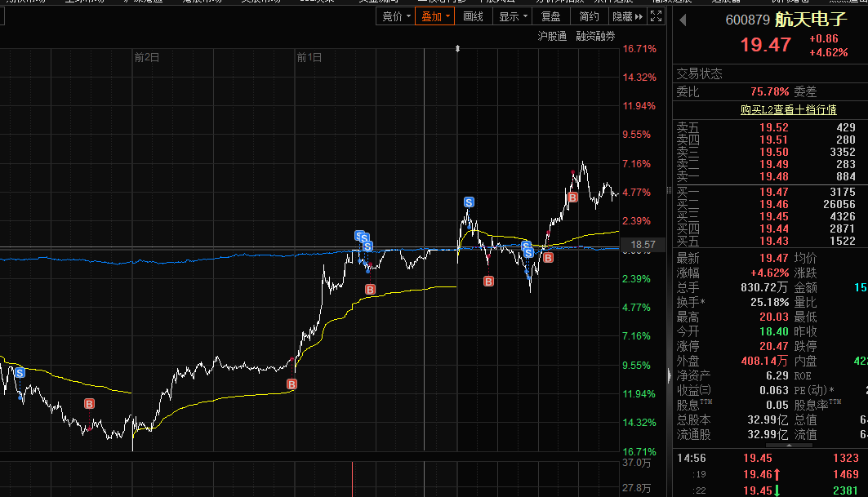The width and height of the screenshot is (868, 497).
Task: Click 隐藏 to hide the side panel
Action: pyautogui.click(x=627, y=16)
